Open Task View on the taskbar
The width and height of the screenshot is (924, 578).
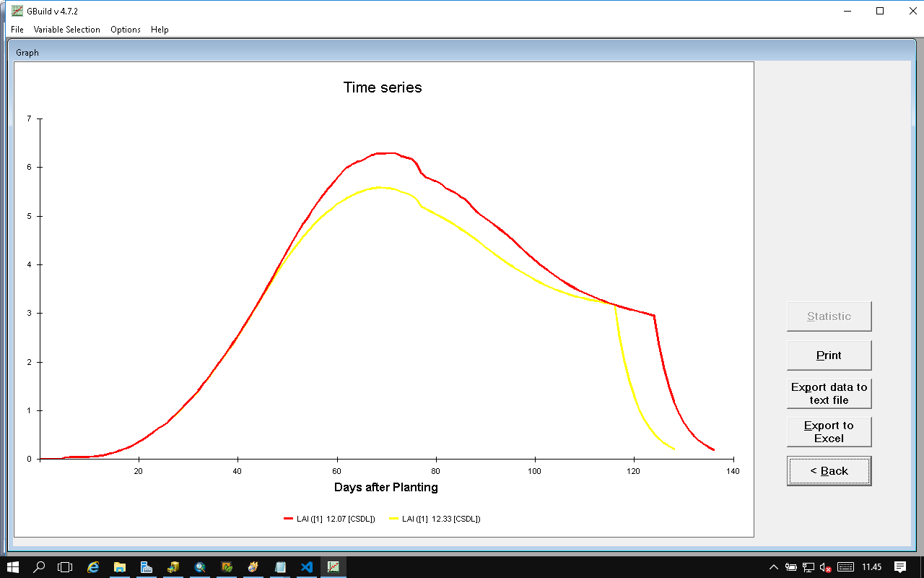(66, 567)
